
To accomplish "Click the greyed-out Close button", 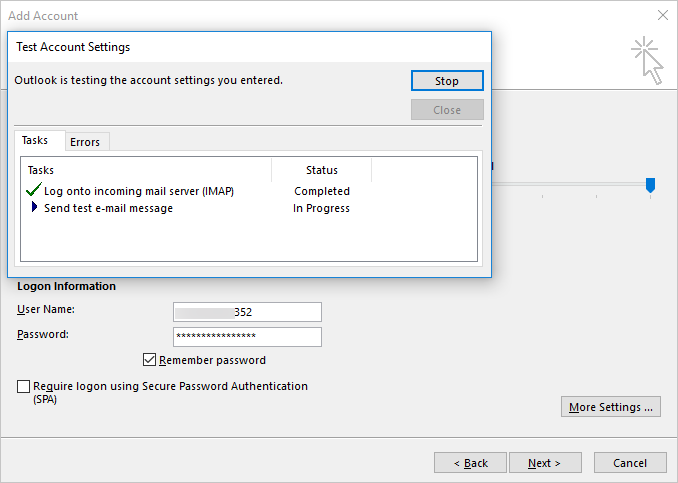I will (x=447, y=110).
